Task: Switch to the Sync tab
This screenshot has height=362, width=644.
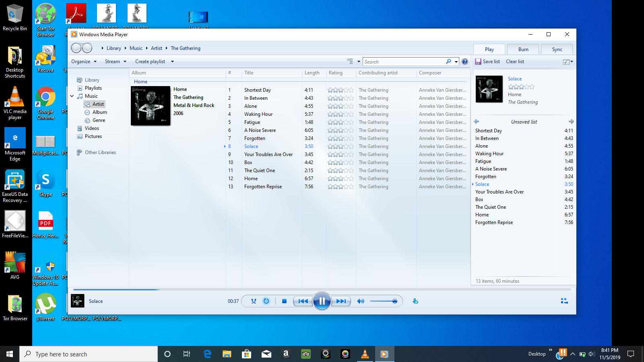Action: pos(557,49)
